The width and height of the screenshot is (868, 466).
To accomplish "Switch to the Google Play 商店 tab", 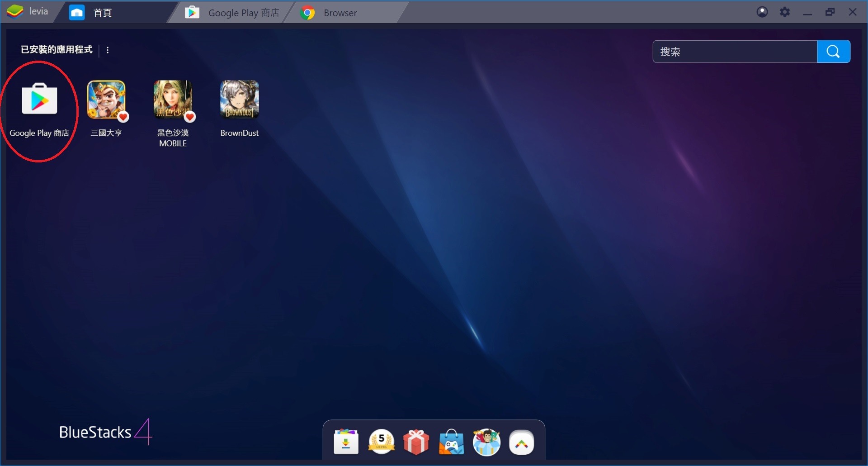I will (x=232, y=12).
